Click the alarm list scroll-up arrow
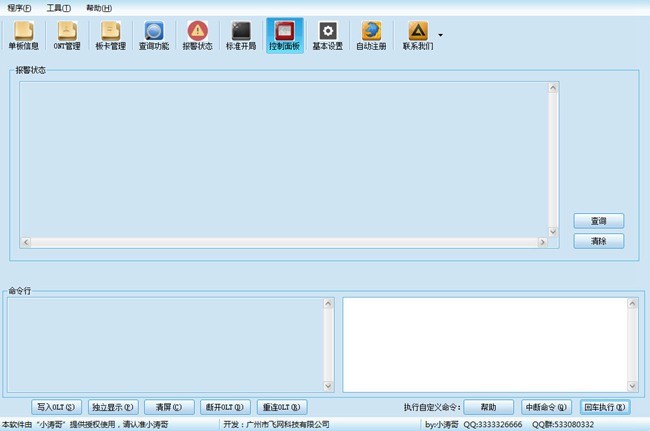 click(553, 88)
